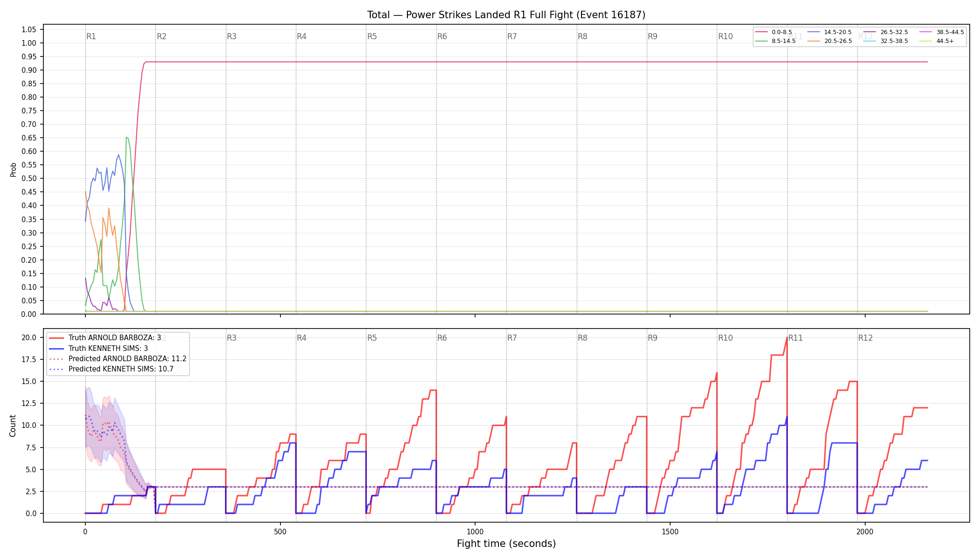Click the R7 round label in the top chart

point(512,36)
